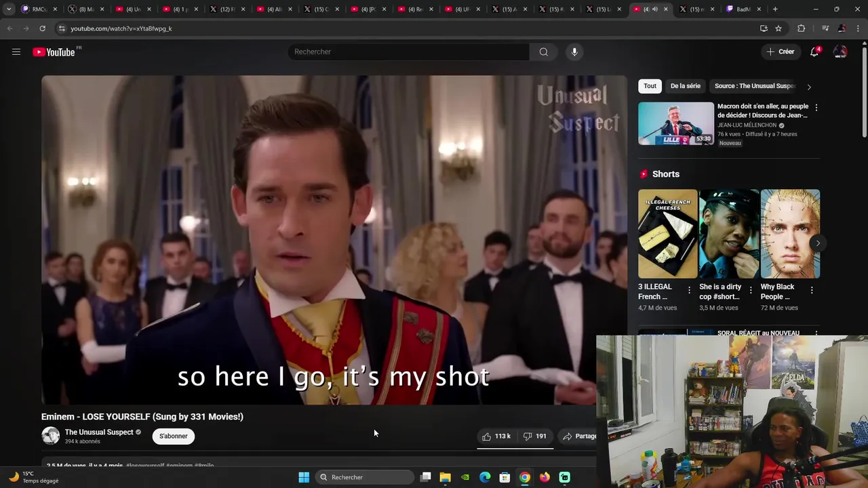Click the Eminem - LOSE YOURSELF video title
The image size is (868, 488).
pos(142,417)
